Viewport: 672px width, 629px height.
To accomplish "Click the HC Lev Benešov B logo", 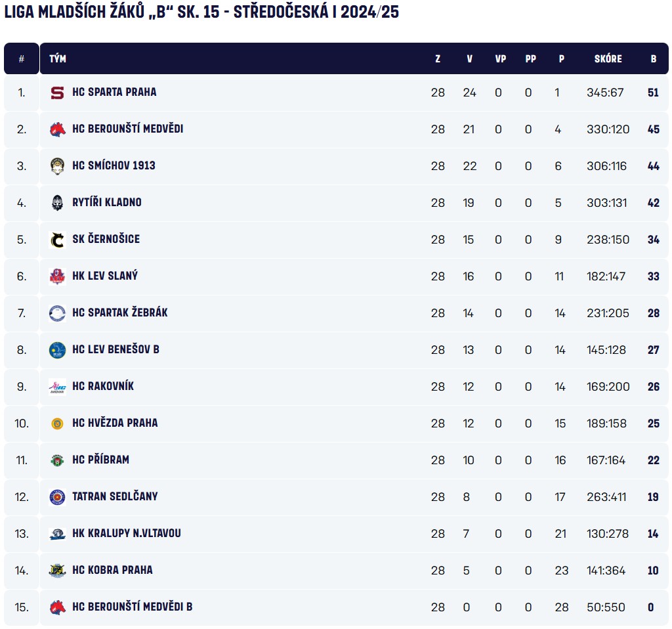I will click(x=58, y=351).
